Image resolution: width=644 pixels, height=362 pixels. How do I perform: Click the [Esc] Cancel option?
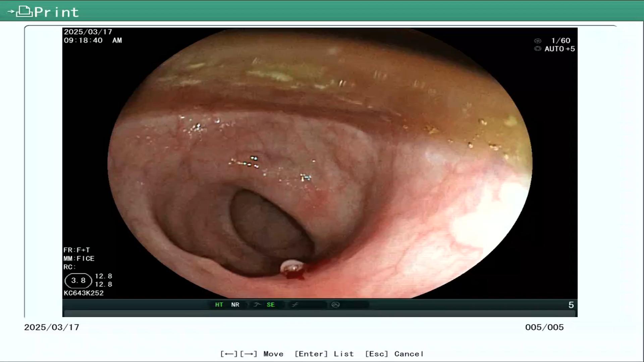(x=394, y=354)
